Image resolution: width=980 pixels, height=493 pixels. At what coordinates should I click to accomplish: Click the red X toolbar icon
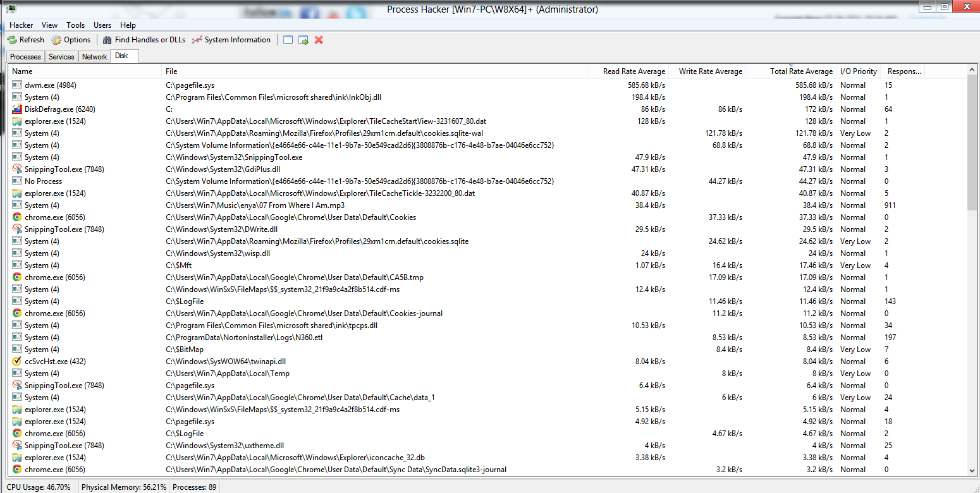(319, 40)
